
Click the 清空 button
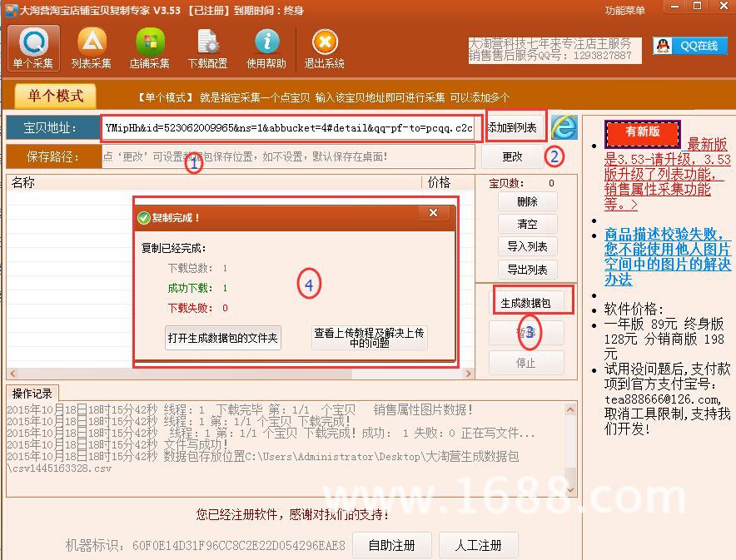[x=527, y=224]
